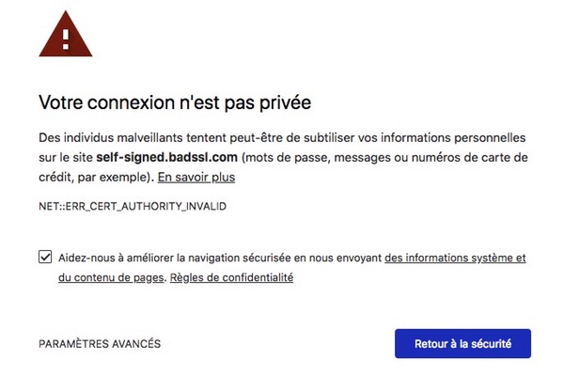Image resolution: width=564 pixels, height=392 pixels.
Task: Open the "Règles de confidentialité" link
Action: point(231,277)
